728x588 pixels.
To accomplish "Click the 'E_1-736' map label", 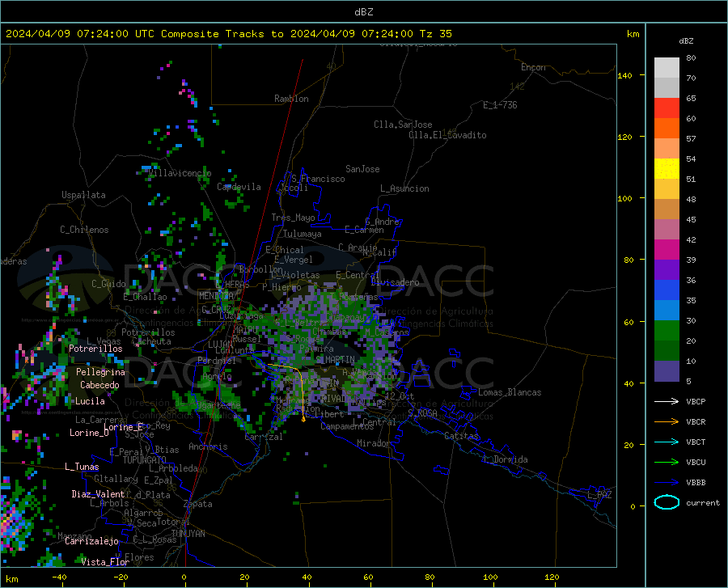I will (x=500, y=105).
